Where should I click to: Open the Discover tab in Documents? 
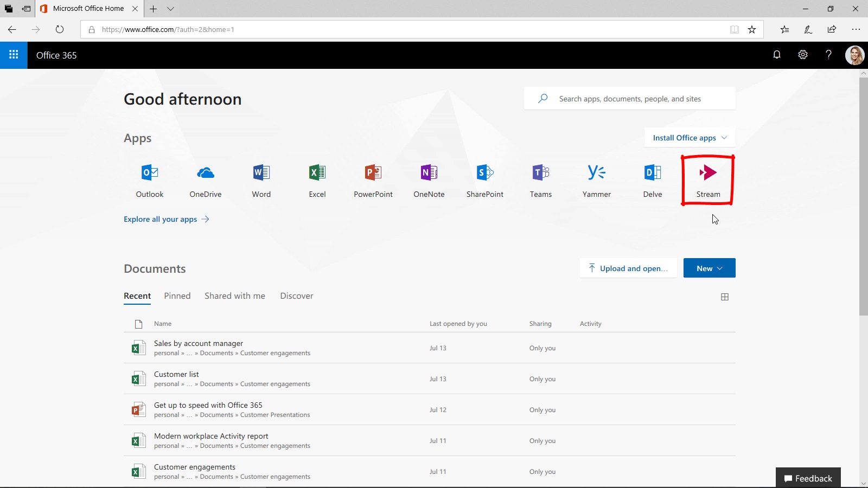(x=296, y=296)
